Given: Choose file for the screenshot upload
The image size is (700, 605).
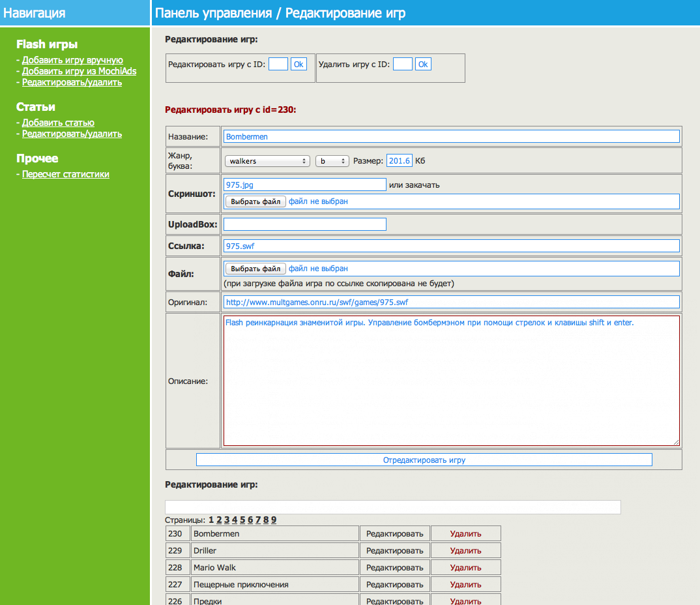Looking at the screenshot, I should 255,201.
